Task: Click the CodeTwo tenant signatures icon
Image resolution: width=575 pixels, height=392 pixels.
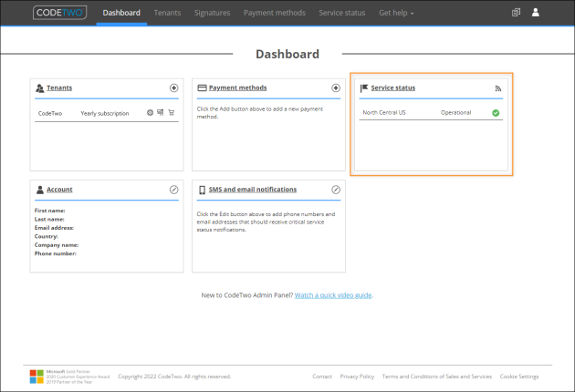Action: [x=161, y=112]
